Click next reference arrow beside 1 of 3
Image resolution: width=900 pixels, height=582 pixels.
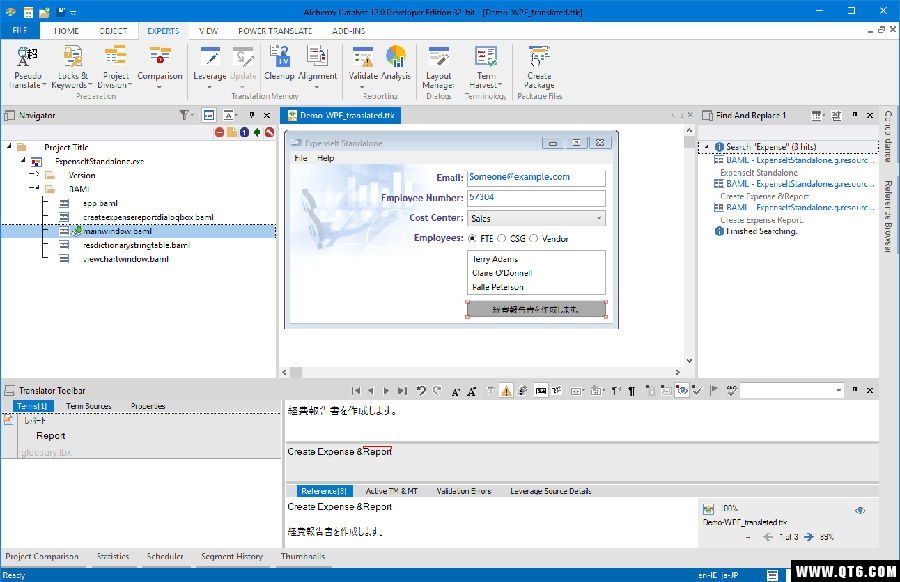tap(809, 537)
